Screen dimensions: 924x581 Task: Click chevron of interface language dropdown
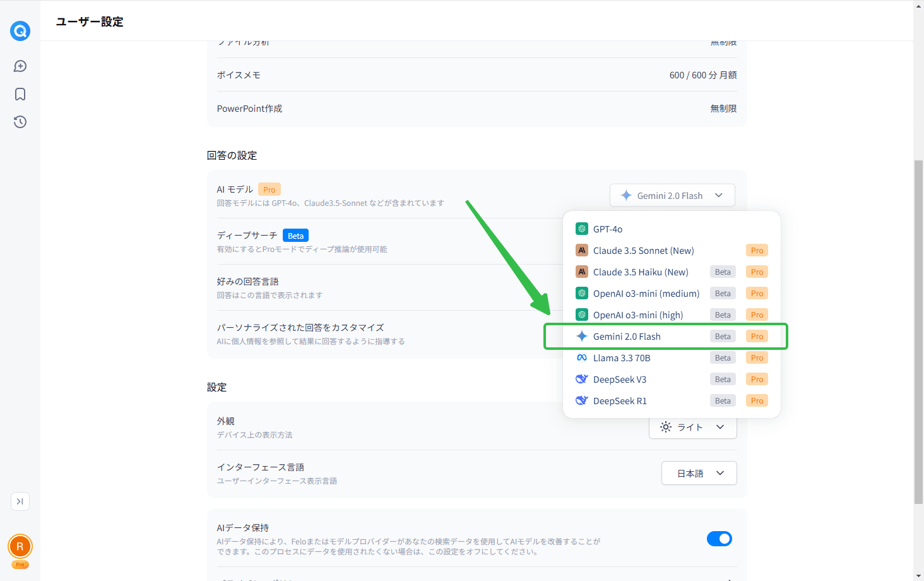(720, 474)
